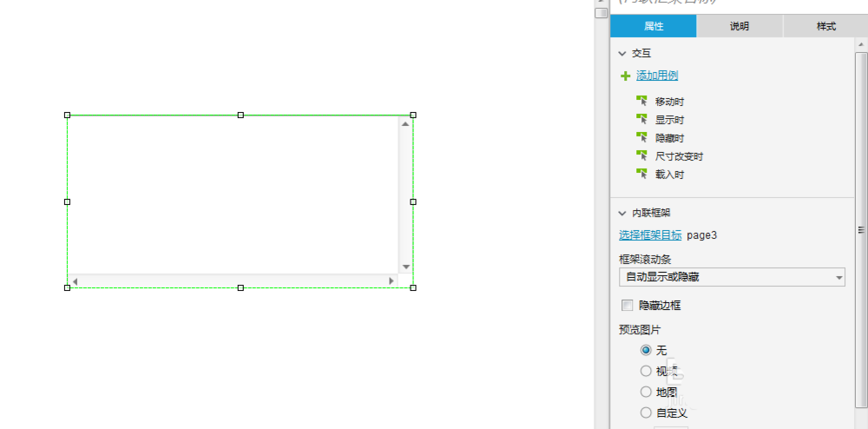Click the 移动时 event icon

642,102
